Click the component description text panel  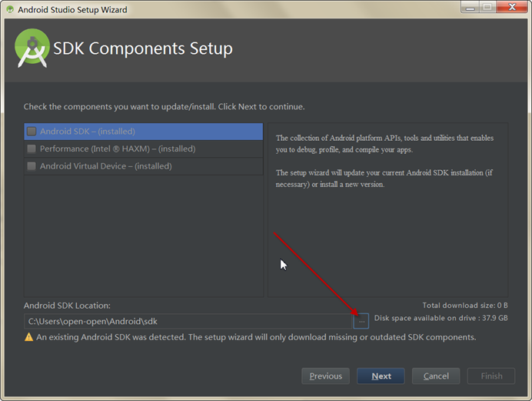pyautogui.click(x=387, y=210)
